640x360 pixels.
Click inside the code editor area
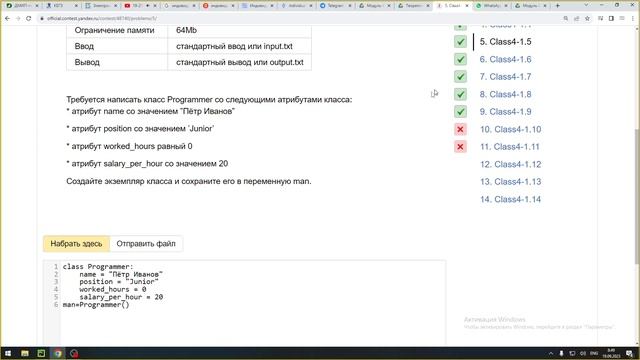click(x=253, y=302)
